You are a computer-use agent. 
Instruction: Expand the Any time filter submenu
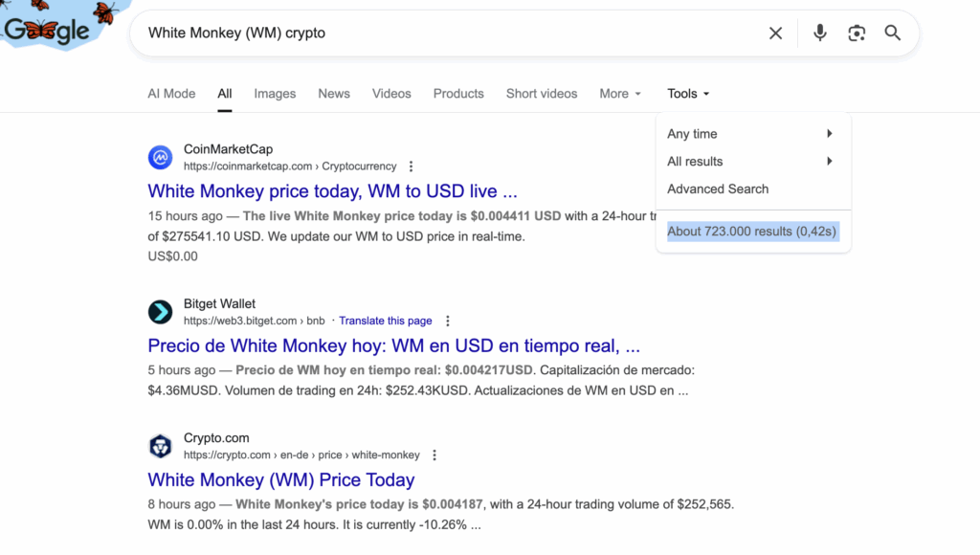click(750, 134)
